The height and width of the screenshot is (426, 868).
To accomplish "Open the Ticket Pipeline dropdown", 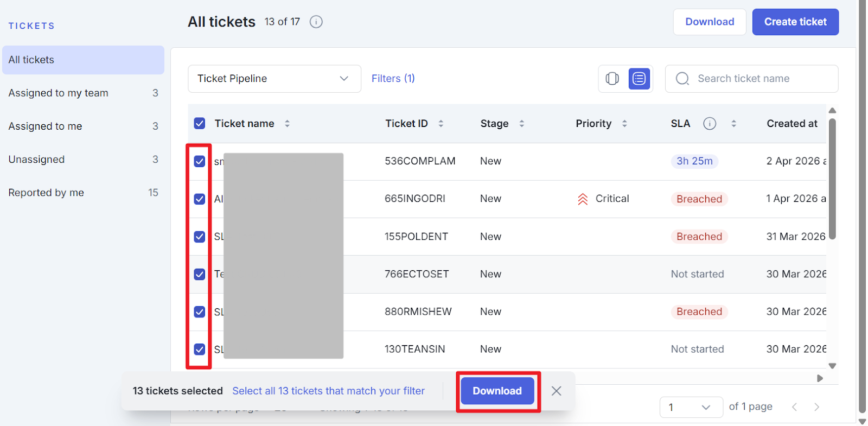I will (274, 79).
